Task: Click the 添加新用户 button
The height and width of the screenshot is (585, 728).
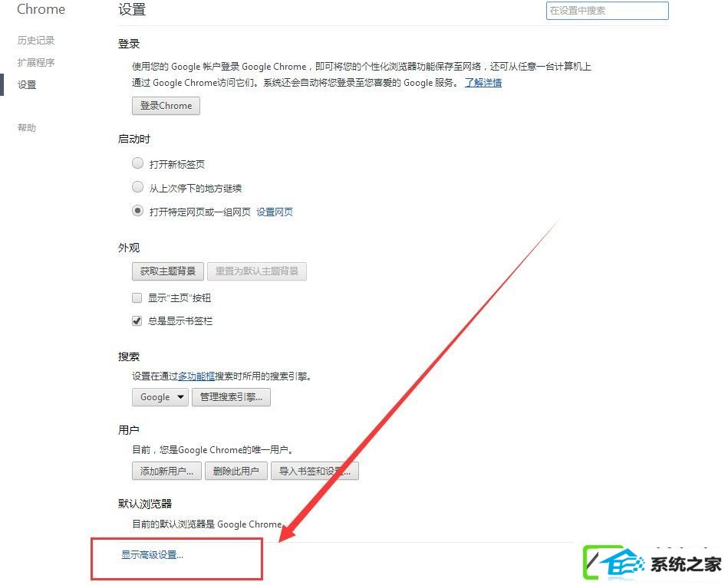Action: [x=166, y=471]
